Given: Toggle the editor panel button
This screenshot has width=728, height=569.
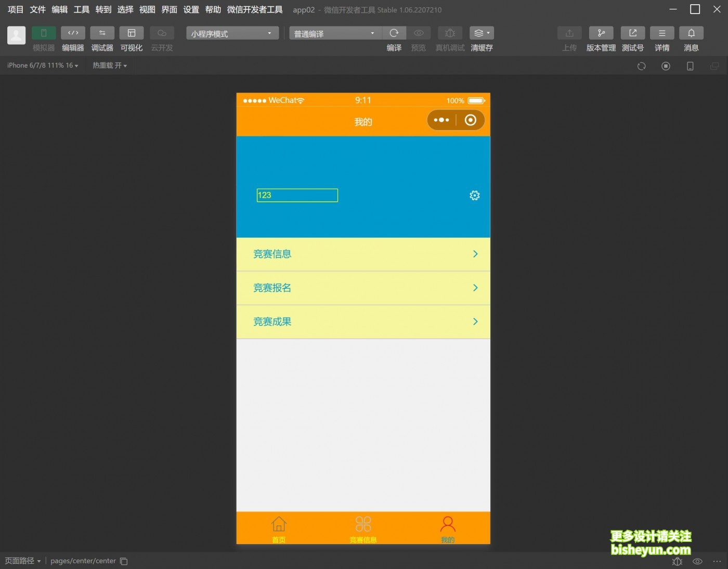Looking at the screenshot, I should 73,33.
